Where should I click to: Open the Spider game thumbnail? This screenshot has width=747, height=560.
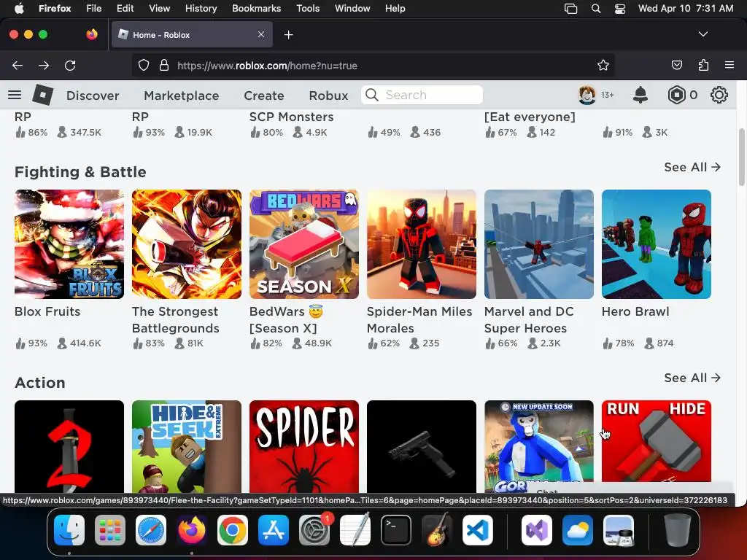pos(304,447)
